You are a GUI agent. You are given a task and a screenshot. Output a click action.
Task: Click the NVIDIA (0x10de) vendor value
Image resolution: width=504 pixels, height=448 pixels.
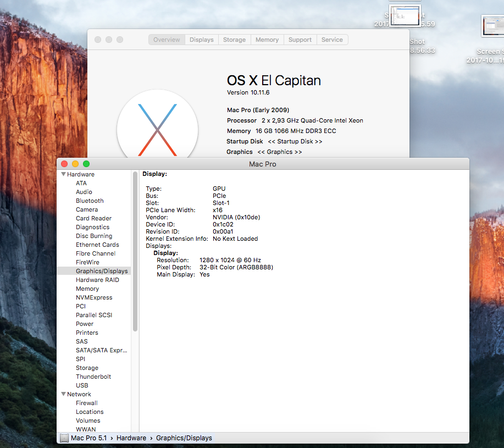[236, 217]
